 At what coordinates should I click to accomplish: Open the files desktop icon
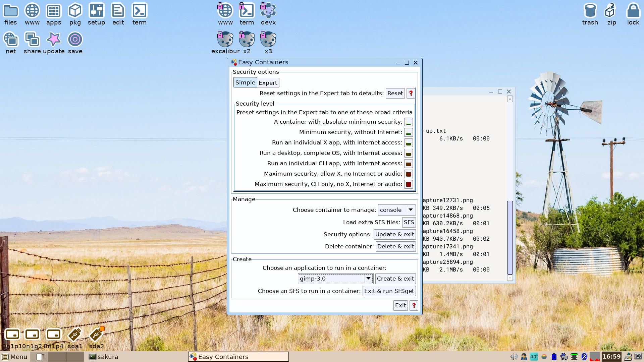pyautogui.click(x=10, y=14)
